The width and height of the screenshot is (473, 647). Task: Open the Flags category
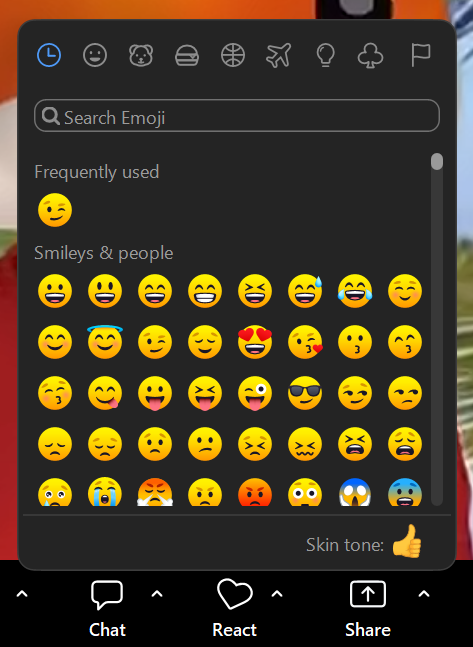[x=421, y=55]
